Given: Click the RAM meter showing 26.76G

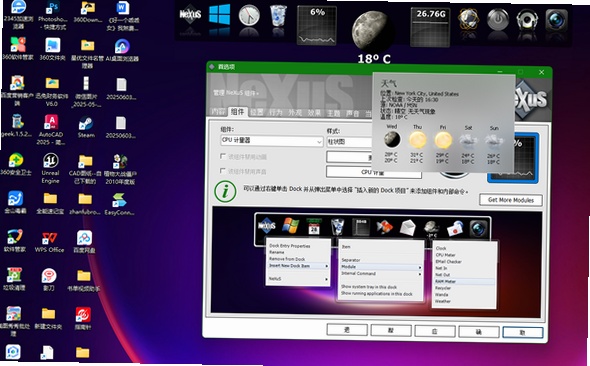Looking at the screenshot, I should 430,27.
